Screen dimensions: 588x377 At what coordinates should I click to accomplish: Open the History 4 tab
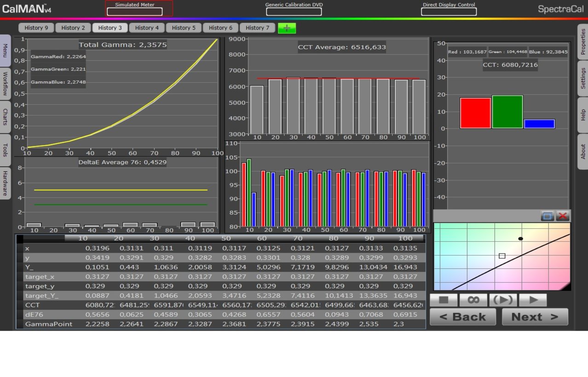click(x=147, y=28)
